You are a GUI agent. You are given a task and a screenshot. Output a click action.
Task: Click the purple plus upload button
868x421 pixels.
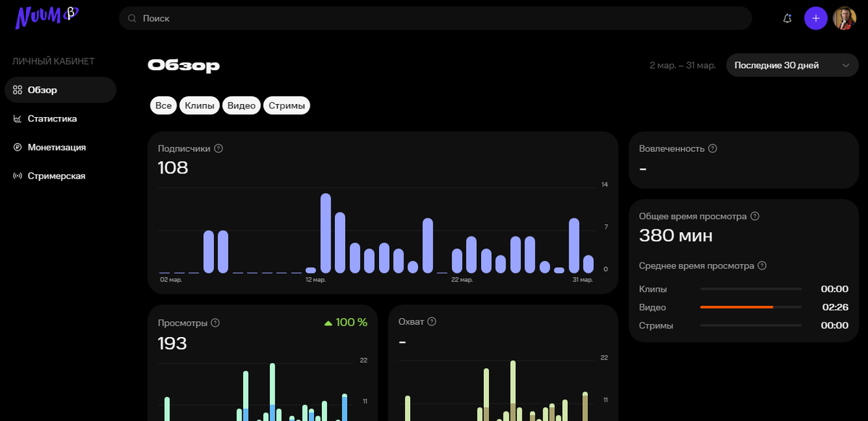point(816,19)
